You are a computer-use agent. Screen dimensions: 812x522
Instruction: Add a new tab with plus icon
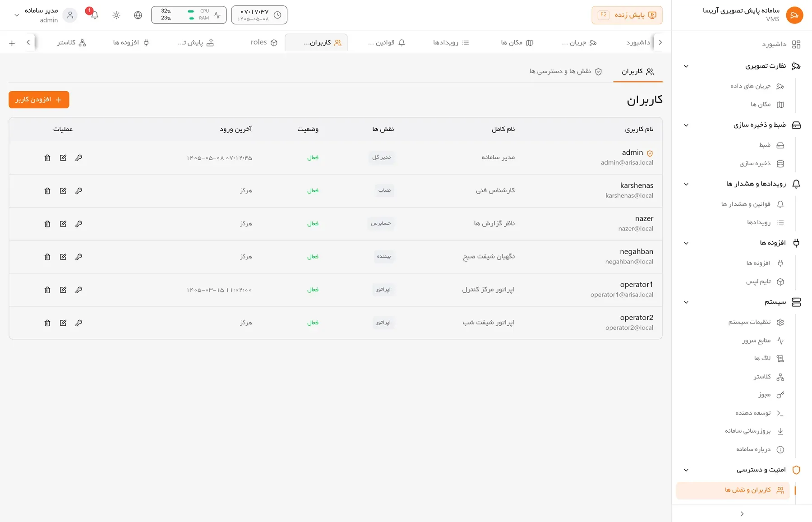(x=12, y=43)
